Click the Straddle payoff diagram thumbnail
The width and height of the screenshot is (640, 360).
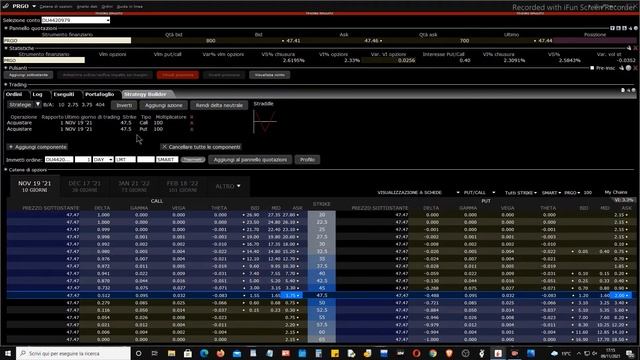264,122
